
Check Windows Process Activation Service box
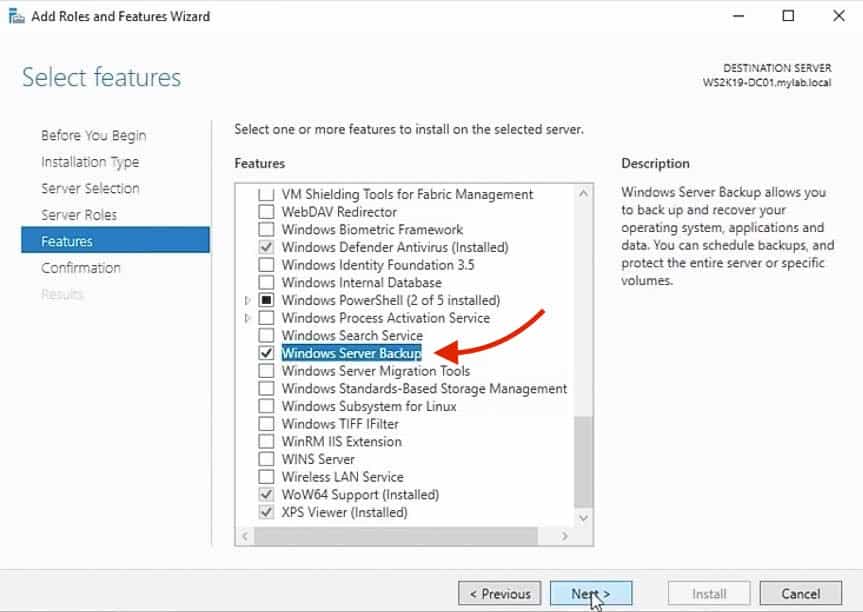coord(266,318)
